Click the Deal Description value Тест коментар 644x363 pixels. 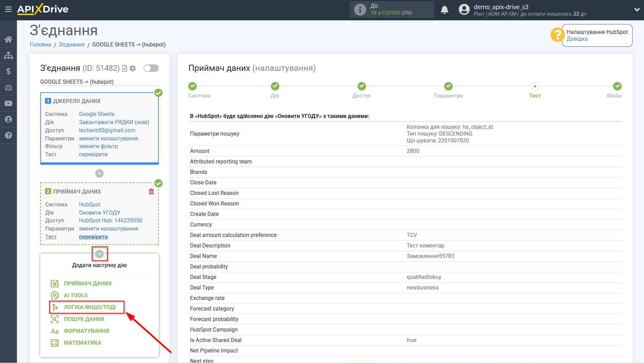[425, 245]
